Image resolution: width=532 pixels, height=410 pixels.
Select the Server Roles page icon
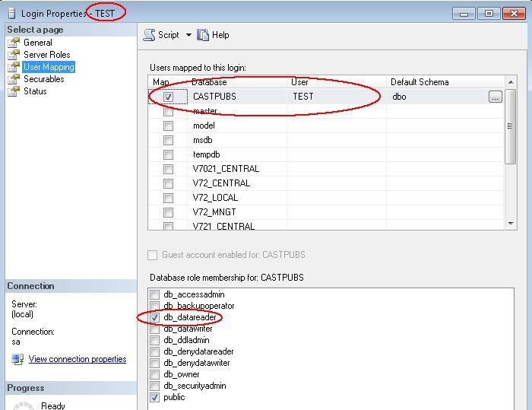[13, 55]
